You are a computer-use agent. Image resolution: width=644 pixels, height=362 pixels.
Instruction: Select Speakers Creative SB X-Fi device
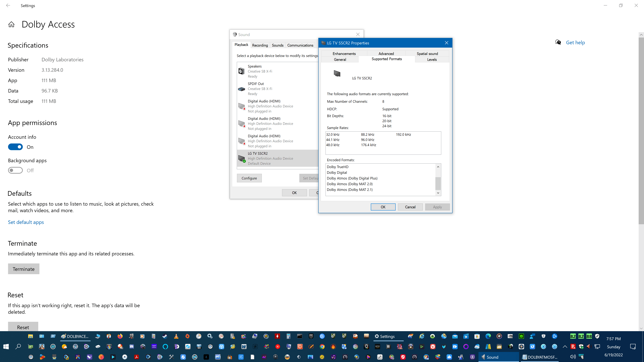coord(278,71)
